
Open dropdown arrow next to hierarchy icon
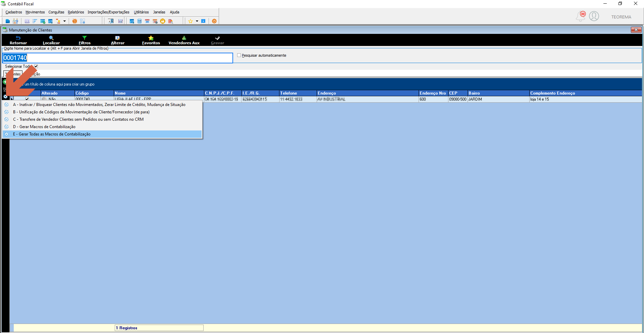click(x=64, y=21)
